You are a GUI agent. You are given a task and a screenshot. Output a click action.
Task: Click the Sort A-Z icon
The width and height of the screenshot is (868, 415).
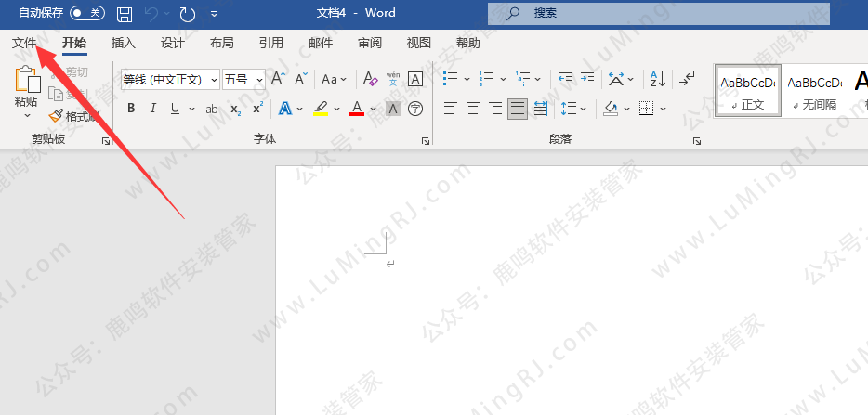[658, 79]
